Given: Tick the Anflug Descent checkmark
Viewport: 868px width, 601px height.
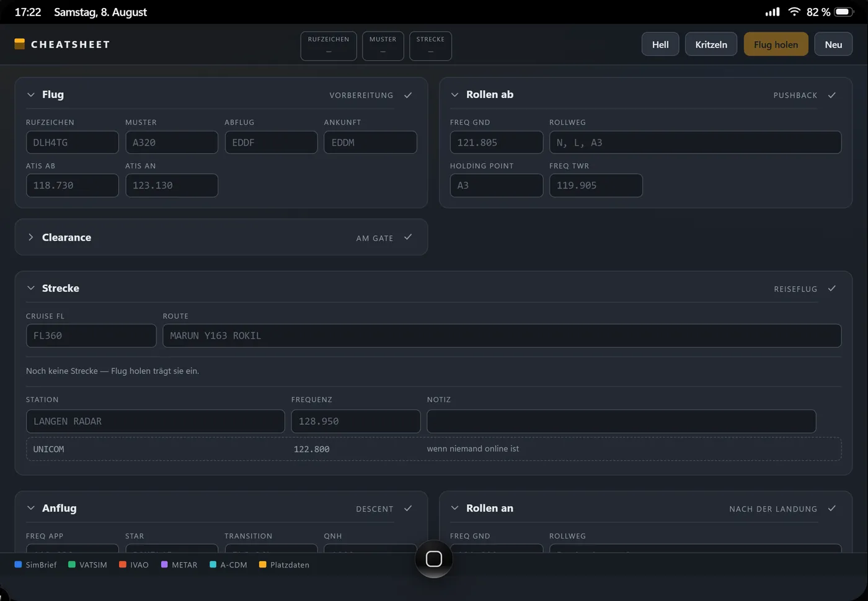Looking at the screenshot, I should click(x=408, y=509).
